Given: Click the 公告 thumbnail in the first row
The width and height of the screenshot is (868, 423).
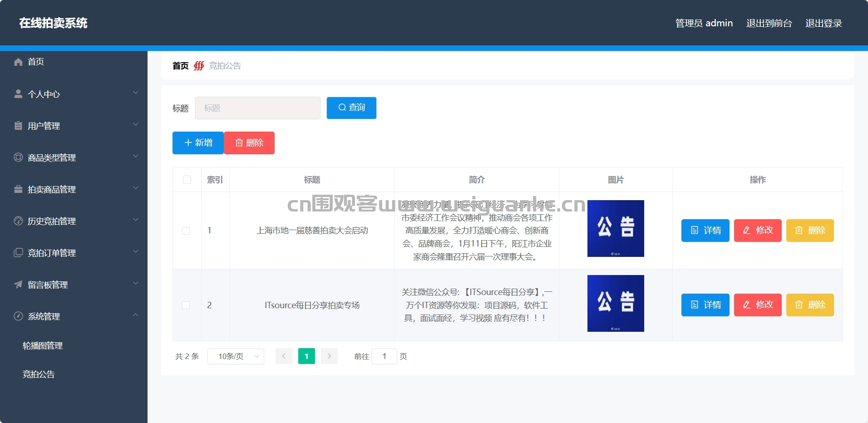Looking at the screenshot, I should pos(616,228).
